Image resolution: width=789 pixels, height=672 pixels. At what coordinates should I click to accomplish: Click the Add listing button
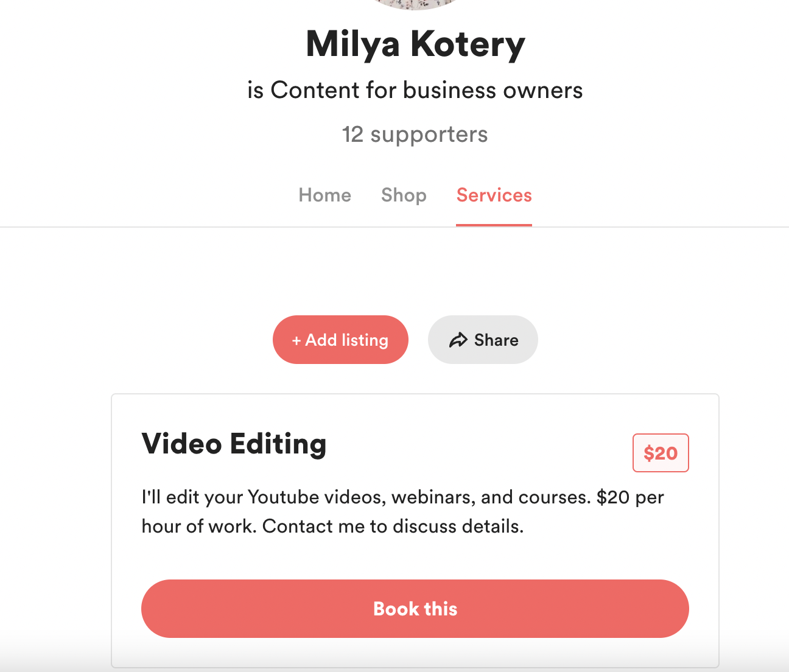pos(340,340)
